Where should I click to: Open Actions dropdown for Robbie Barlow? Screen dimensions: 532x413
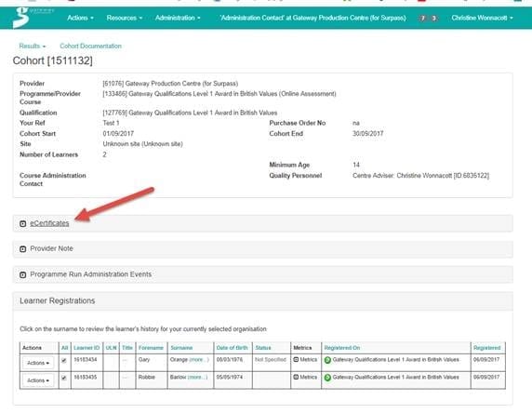tap(38, 380)
